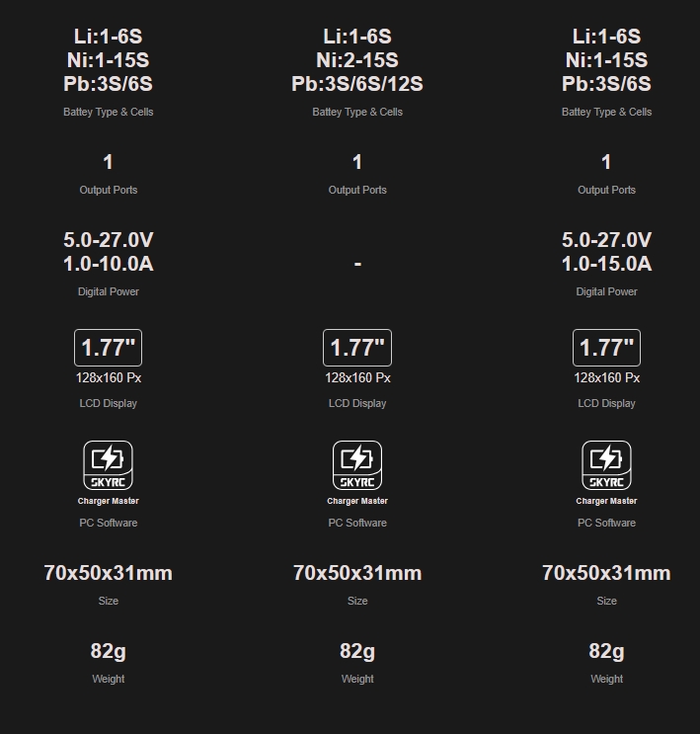The height and width of the screenshot is (734, 700).
Task: Select the "1.0-10.0A" digital power value
Action: tap(108, 264)
